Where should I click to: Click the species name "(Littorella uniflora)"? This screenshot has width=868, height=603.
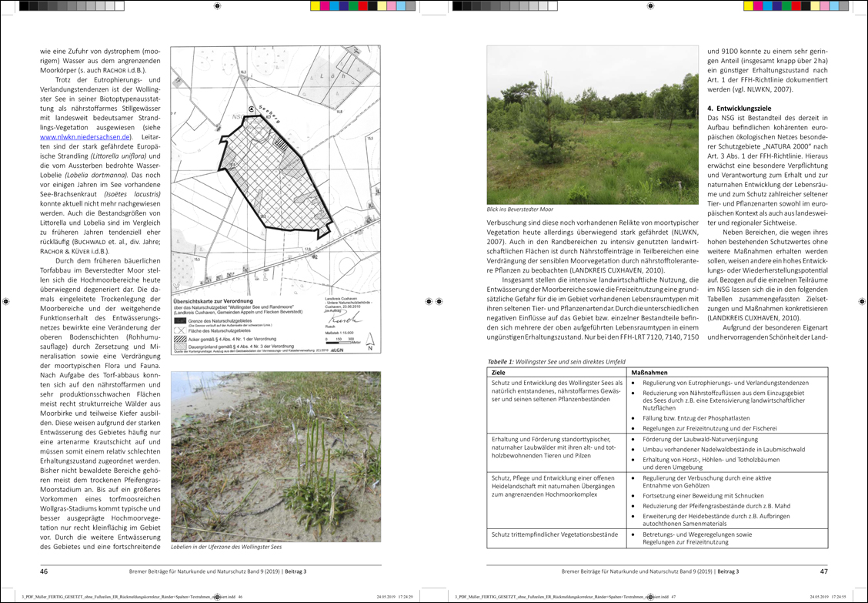pyautogui.click(x=119, y=156)
